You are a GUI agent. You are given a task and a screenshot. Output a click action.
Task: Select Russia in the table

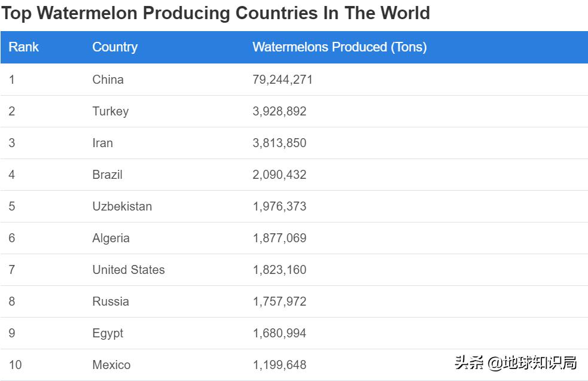pos(110,301)
